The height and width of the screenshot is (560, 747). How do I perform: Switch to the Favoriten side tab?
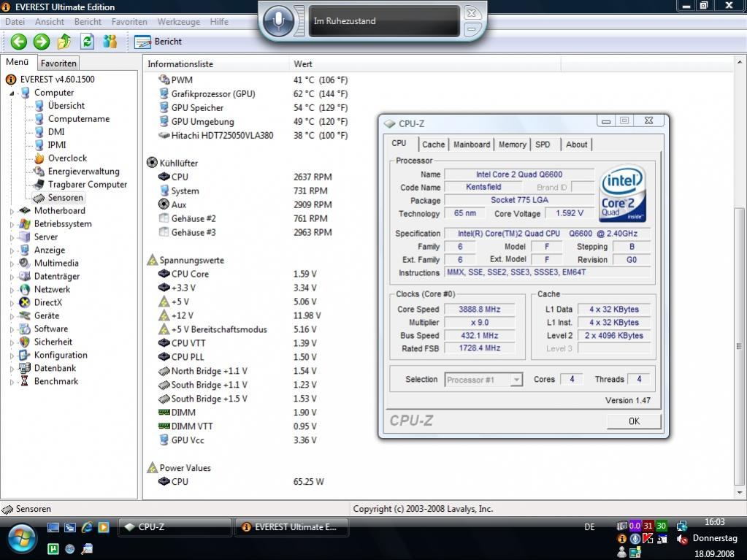click(x=58, y=63)
